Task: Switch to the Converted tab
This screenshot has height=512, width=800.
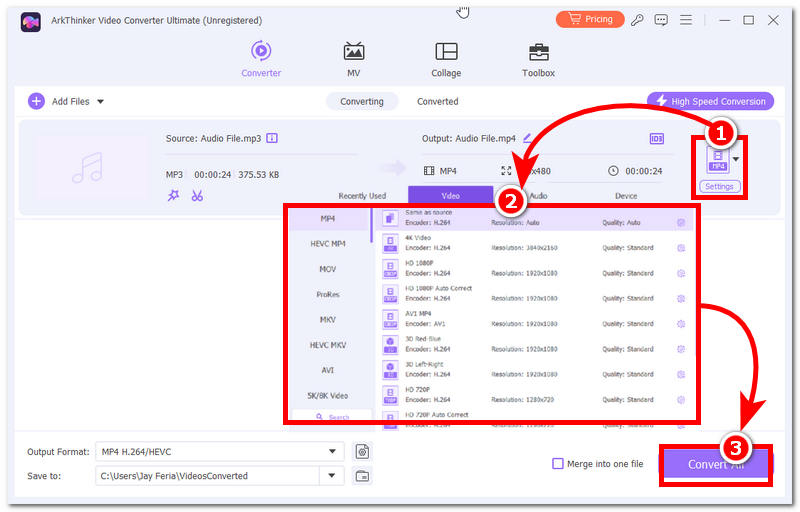Action: tap(438, 101)
